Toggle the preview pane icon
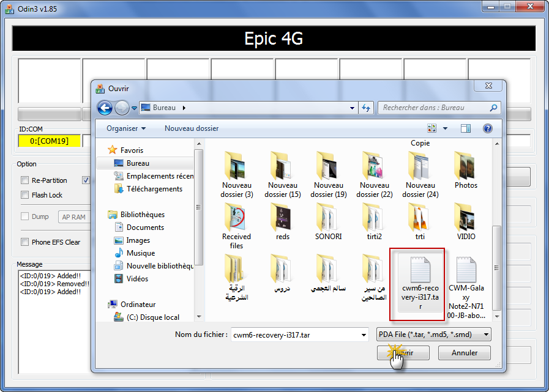The image size is (549, 392). click(x=466, y=128)
